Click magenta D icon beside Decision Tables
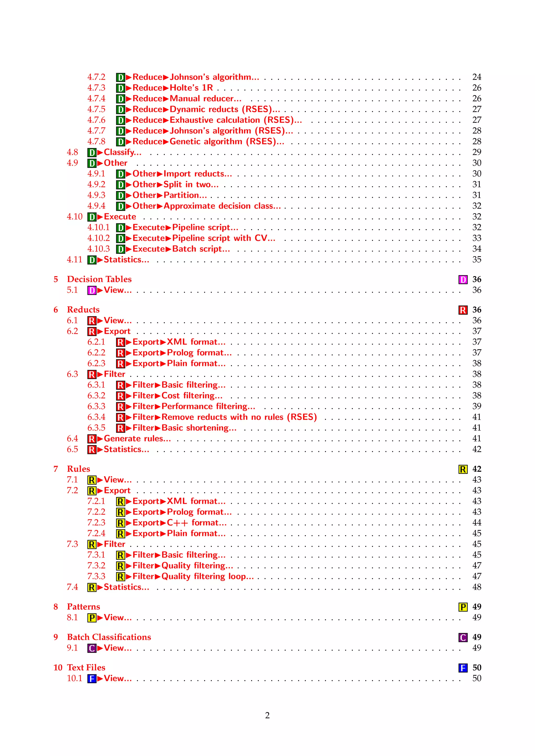Viewport: 535px width, 756px height. [x=463, y=280]
